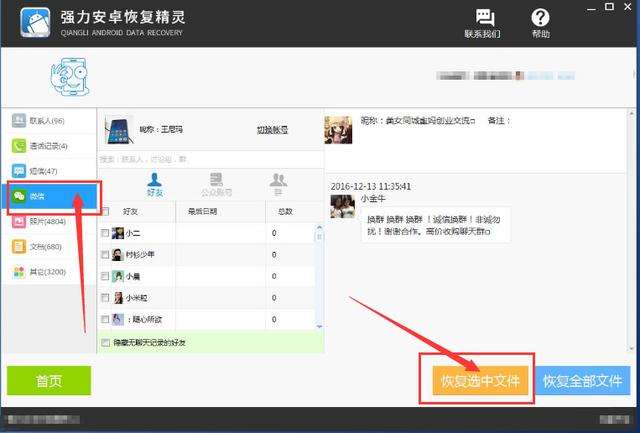Minimize the recovery app window
Screen dimensions: 640x433
point(591,8)
